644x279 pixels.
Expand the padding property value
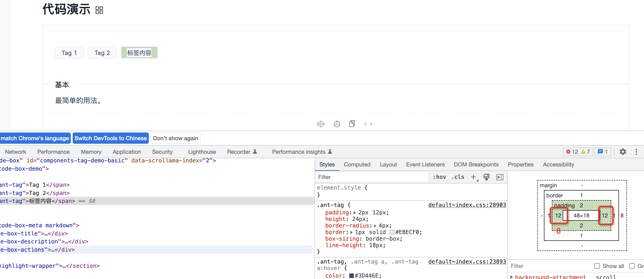pyautogui.click(x=355, y=212)
